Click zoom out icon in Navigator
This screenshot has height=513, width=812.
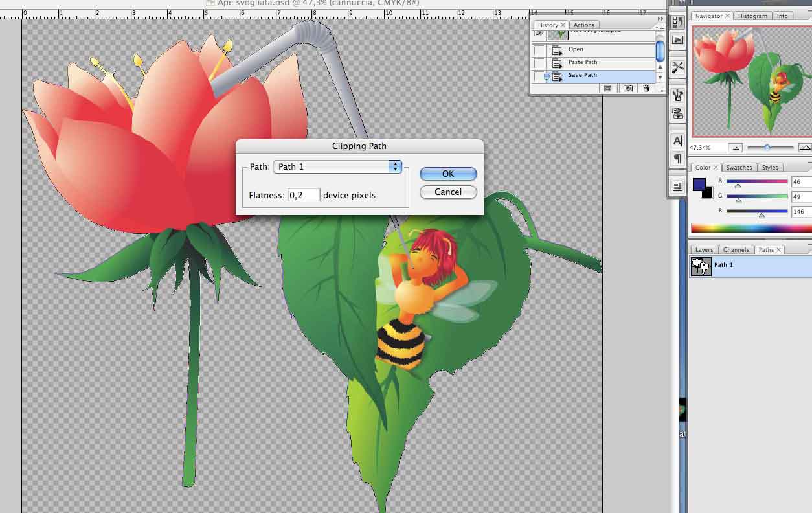(x=734, y=148)
